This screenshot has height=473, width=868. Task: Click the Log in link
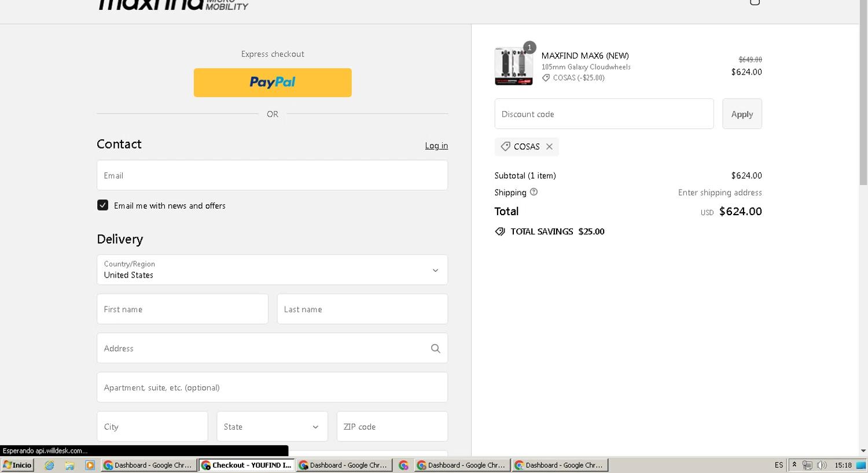(x=436, y=146)
